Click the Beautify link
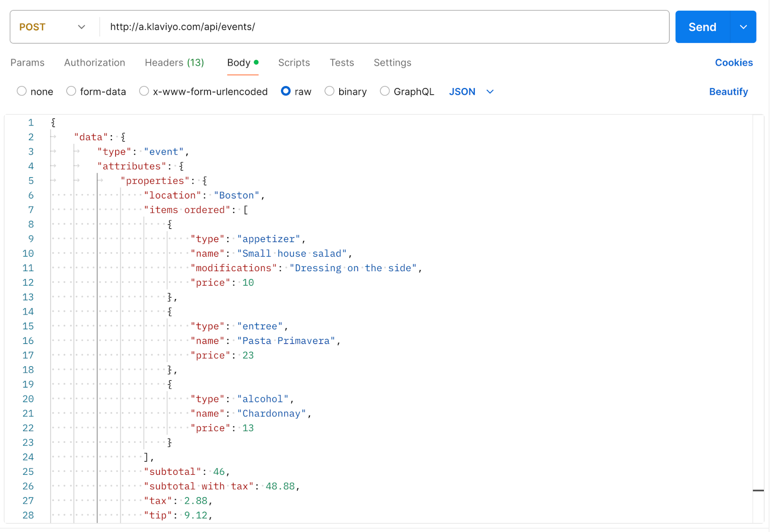This screenshot has width=771, height=532. [728, 91]
